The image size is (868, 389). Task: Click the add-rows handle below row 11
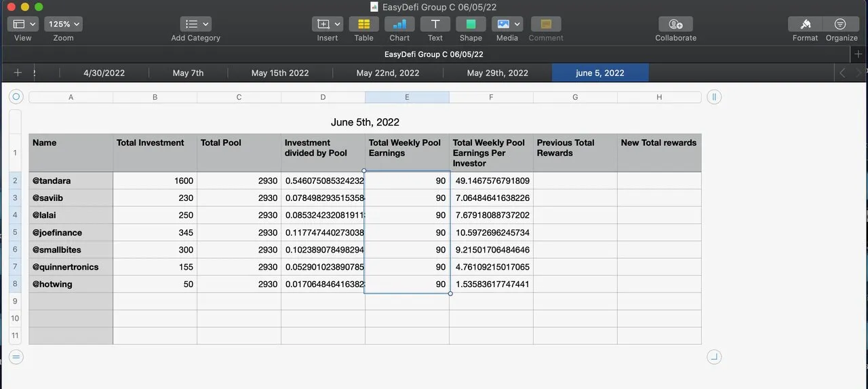(16, 356)
